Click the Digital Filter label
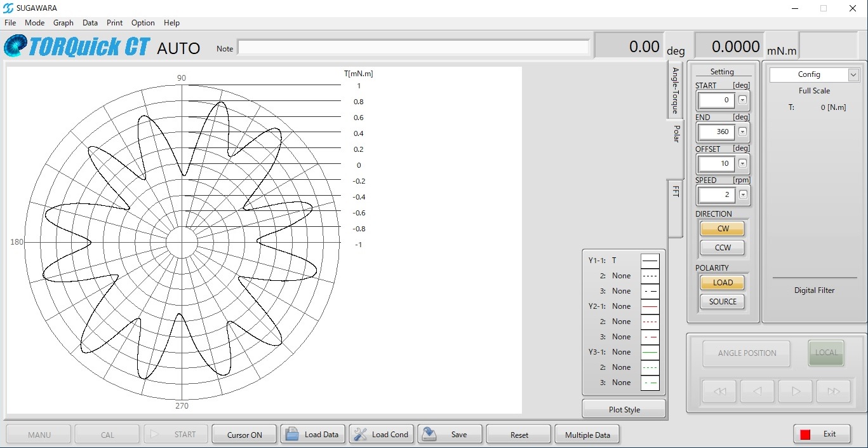The height and width of the screenshot is (448, 868). point(814,290)
